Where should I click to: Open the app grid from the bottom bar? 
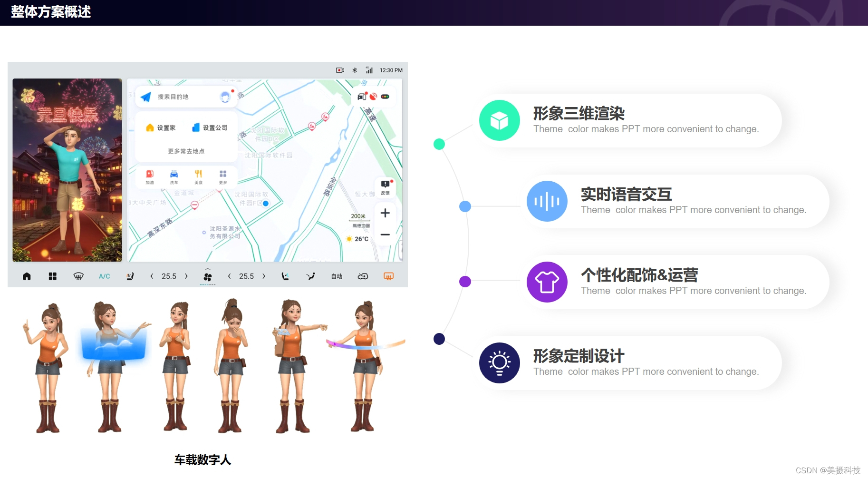pyautogui.click(x=53, y=276)
